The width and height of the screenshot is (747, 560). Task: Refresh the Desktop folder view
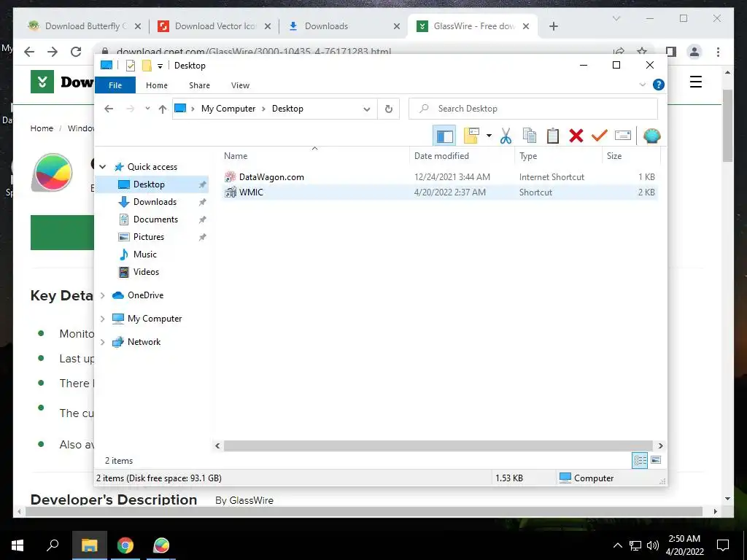click(x=389, y=109)
